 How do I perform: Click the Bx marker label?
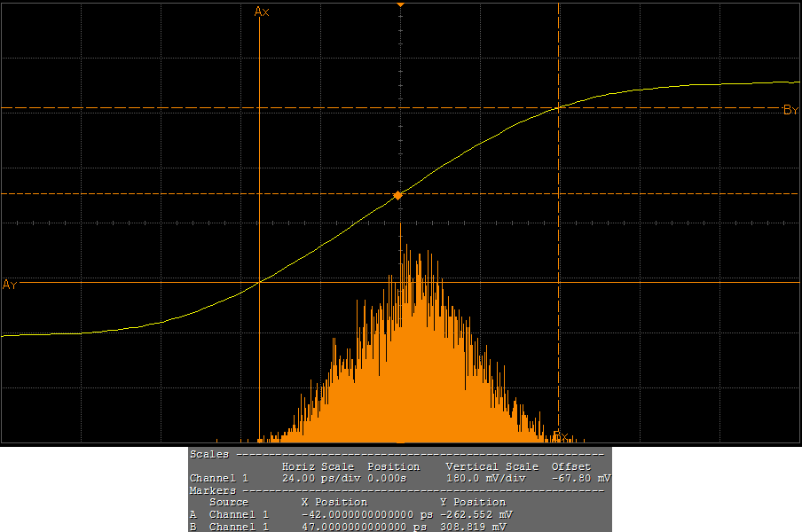(x=560, y=435)
